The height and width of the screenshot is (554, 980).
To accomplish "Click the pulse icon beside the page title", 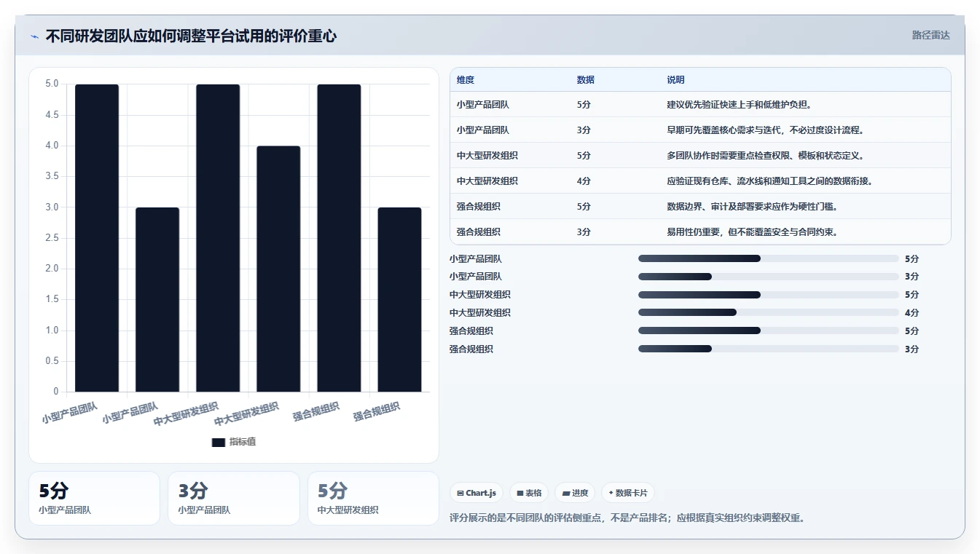I will [x=35, y=36].
